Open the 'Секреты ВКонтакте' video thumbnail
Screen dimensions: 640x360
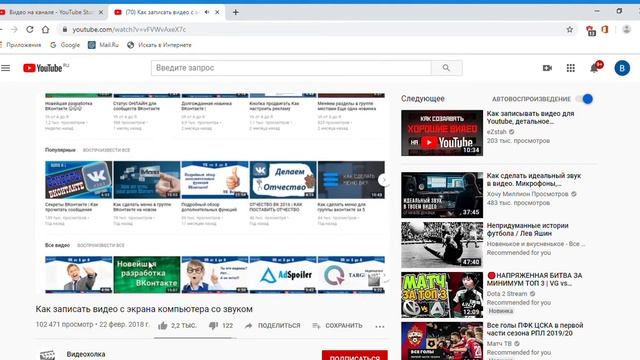(x=78, y=180)
